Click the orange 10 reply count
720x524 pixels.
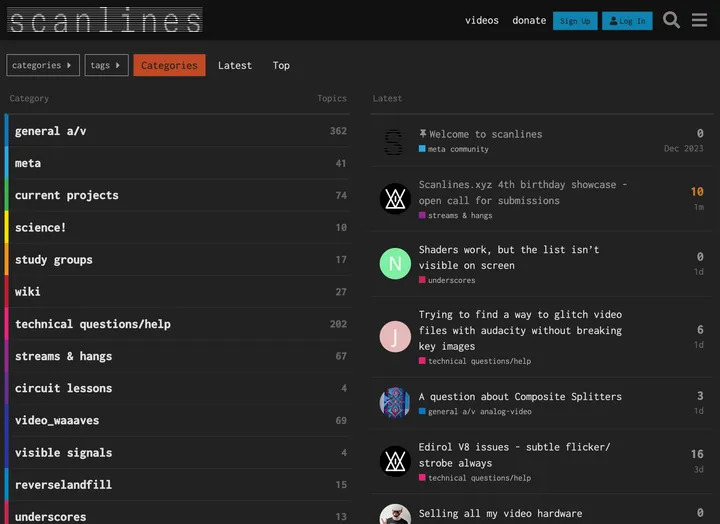click(697, 192)
